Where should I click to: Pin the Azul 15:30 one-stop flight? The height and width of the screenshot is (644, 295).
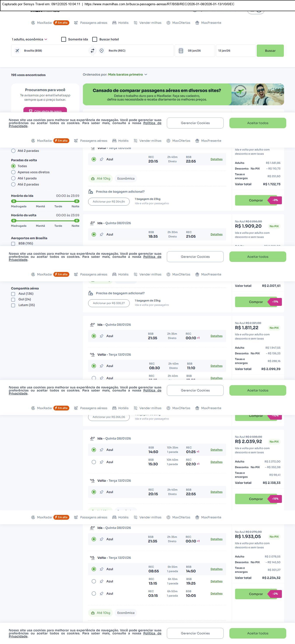(x=102, y=462)
